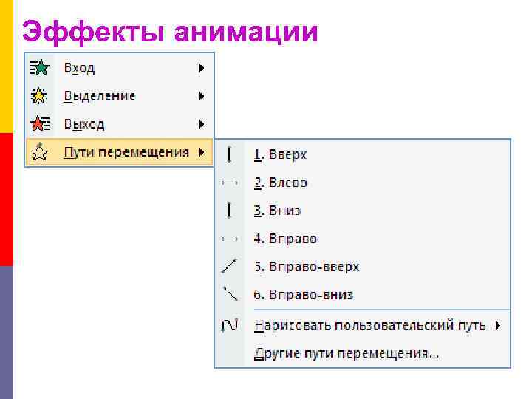Expand the arrow next to Вход
The height and width of the screenshot is (399, 532).
(x=202, y=68)
